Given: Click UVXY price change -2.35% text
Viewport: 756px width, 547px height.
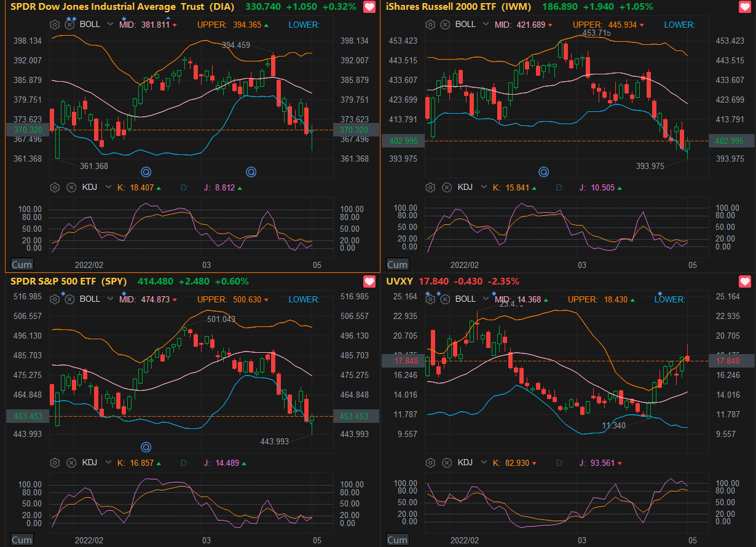Looking at the screenshot, I should tap(503, 281).
